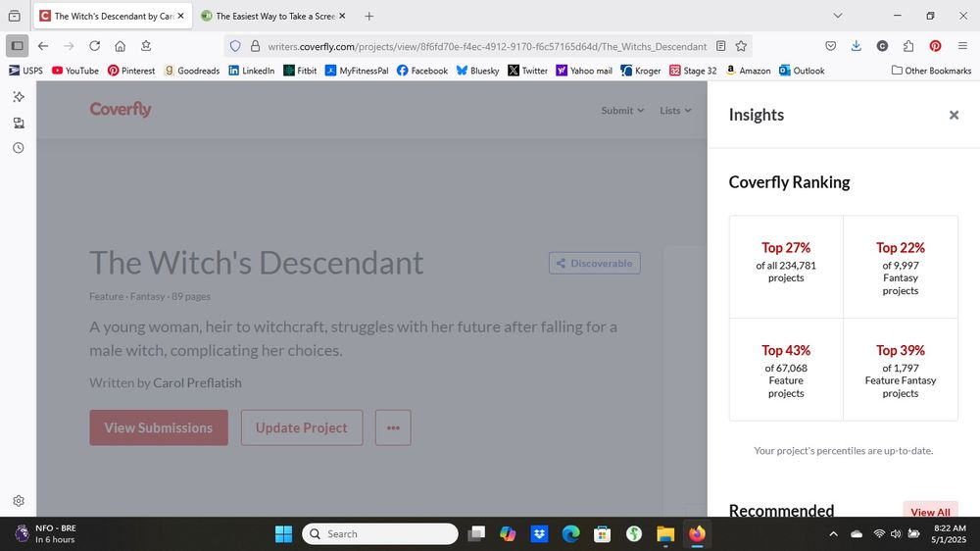Viewport: 980px width, 551px height.
Task: Open the Firefox application menu
Action: tap(962, 46)
